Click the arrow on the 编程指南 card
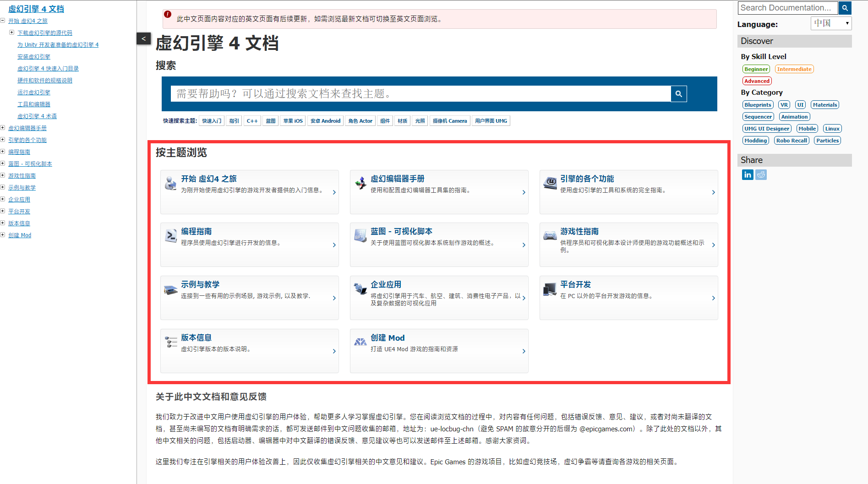The image size is (868, 484). (334, 245)
